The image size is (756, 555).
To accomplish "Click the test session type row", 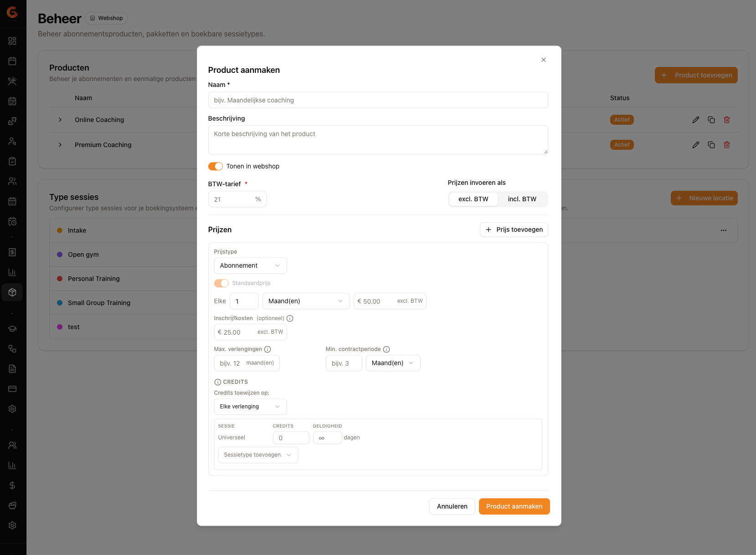I will (x=123, y=327).
